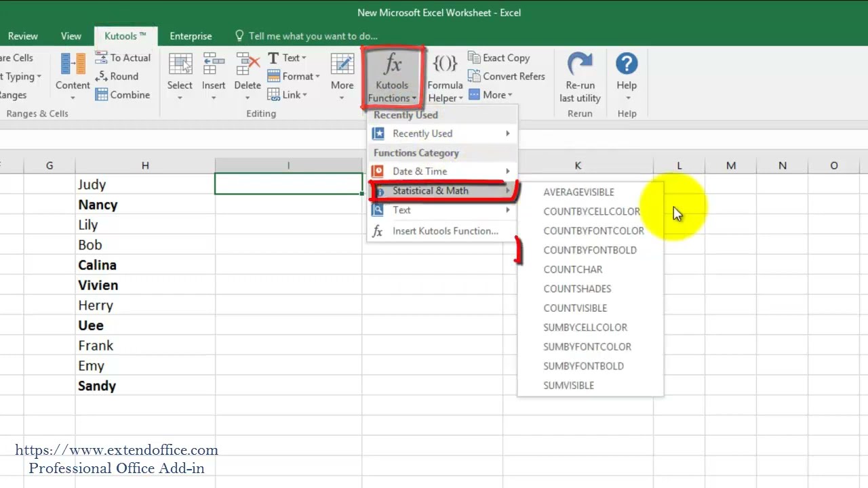Screen dimensions: 868x488
Task: Click cell containing Vivien
Action: click(145, 285)
